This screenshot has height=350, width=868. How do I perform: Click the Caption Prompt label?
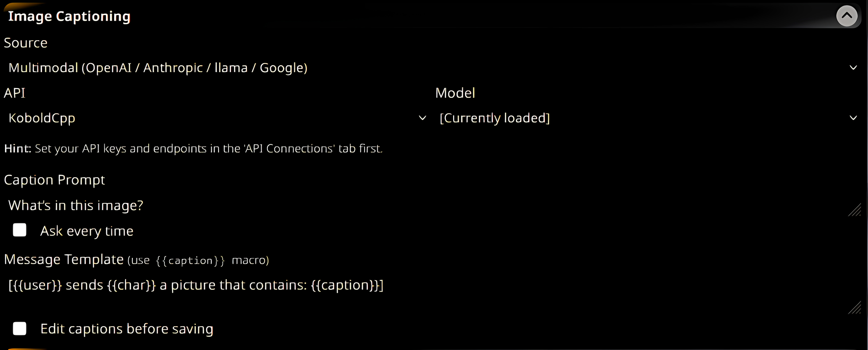(54, 180)
